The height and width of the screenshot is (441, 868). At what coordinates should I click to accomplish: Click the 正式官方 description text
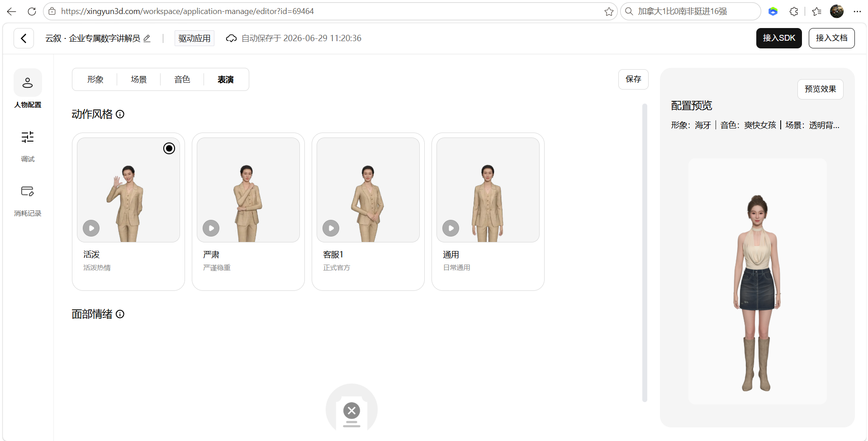(337, 268)
